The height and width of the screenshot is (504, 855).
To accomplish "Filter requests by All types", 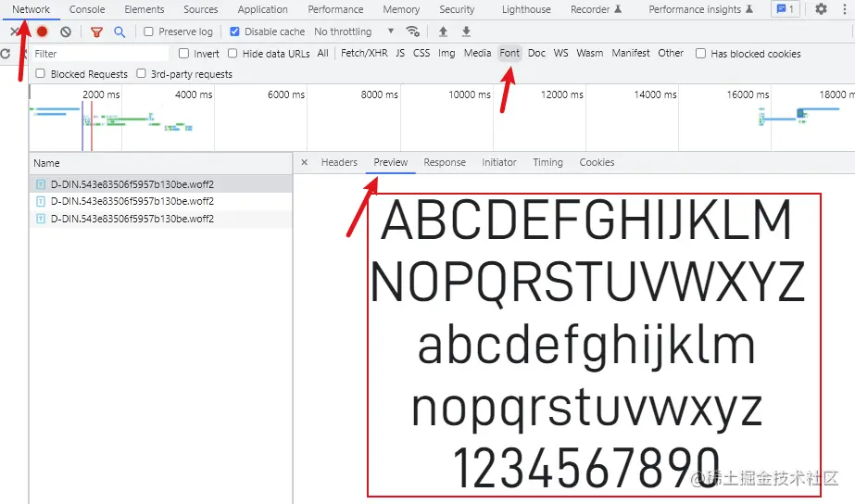I will 322,54.
